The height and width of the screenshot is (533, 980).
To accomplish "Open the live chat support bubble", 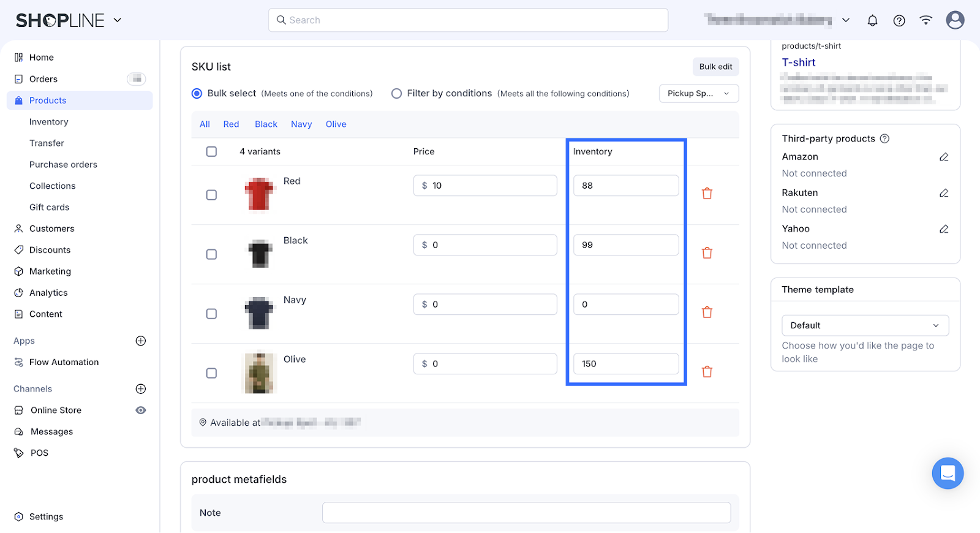I will click(x=947, y=473).
